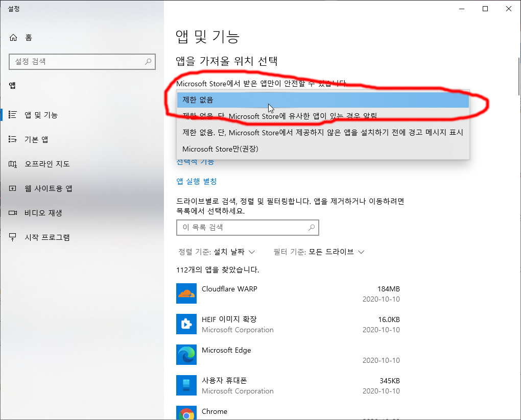Click the 시작 프로그램 startup icon
This screenshot has height=420, width=521.
(13, 237)
